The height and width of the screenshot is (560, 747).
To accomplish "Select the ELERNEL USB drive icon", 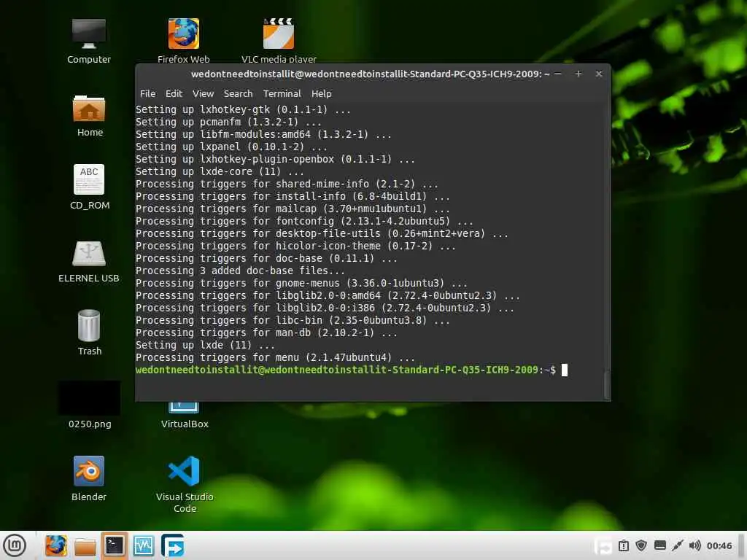I will [x=88, y=262].
